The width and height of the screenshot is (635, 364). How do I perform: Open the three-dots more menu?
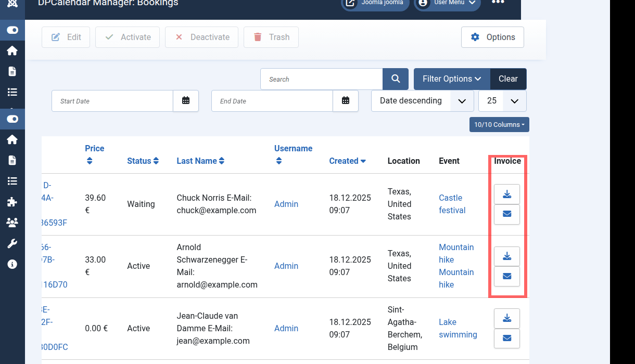pos(498,3)
